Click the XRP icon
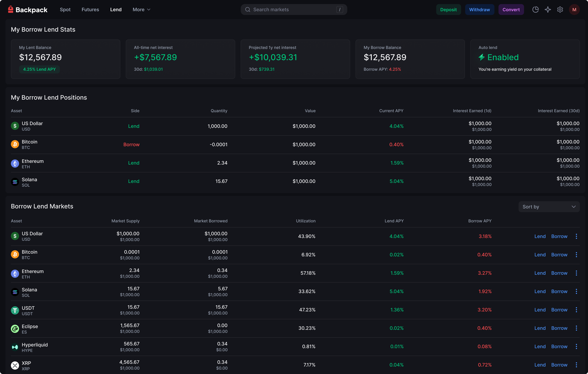Screen dimensions: 588x374 tap(15, 365)
